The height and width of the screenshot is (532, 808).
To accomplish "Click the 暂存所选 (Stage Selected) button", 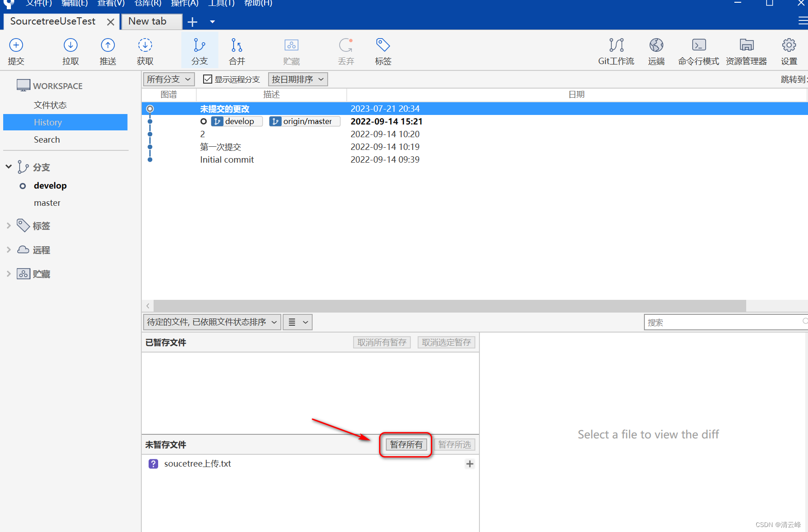I will click(x=454, y=444).
